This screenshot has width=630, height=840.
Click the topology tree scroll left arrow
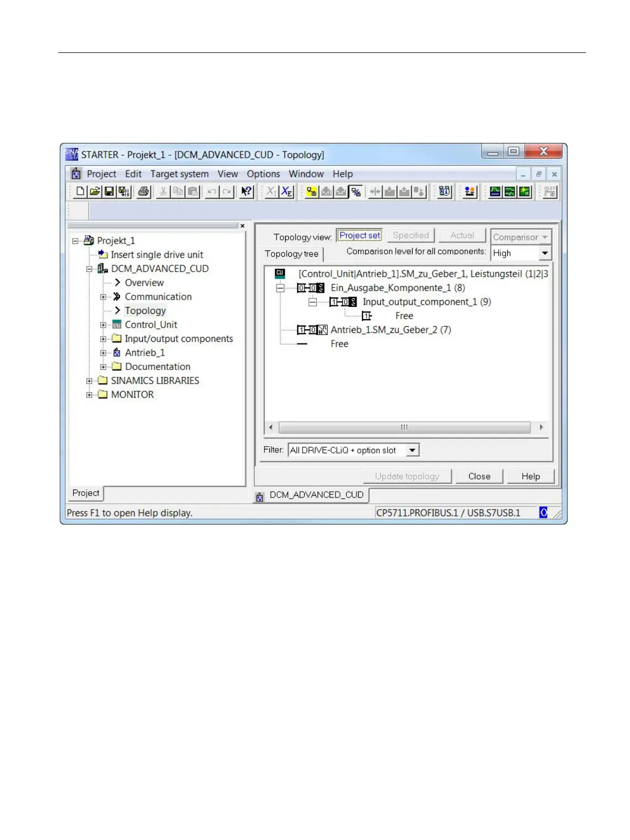coord(271,427)
